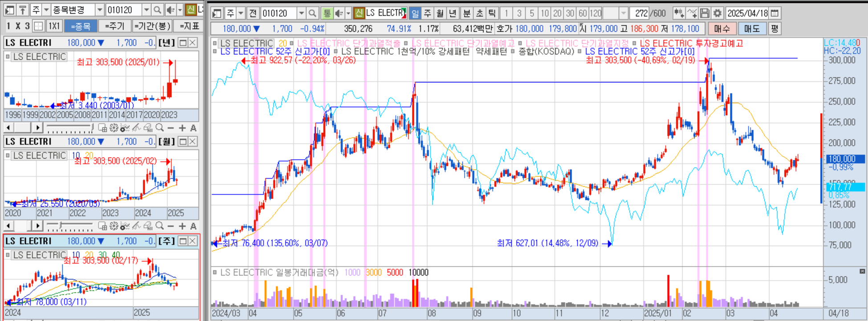Click the gear icon under the yearly mini chart
Image resolution: width=868 pixels, height=321 pixels.
114,128
